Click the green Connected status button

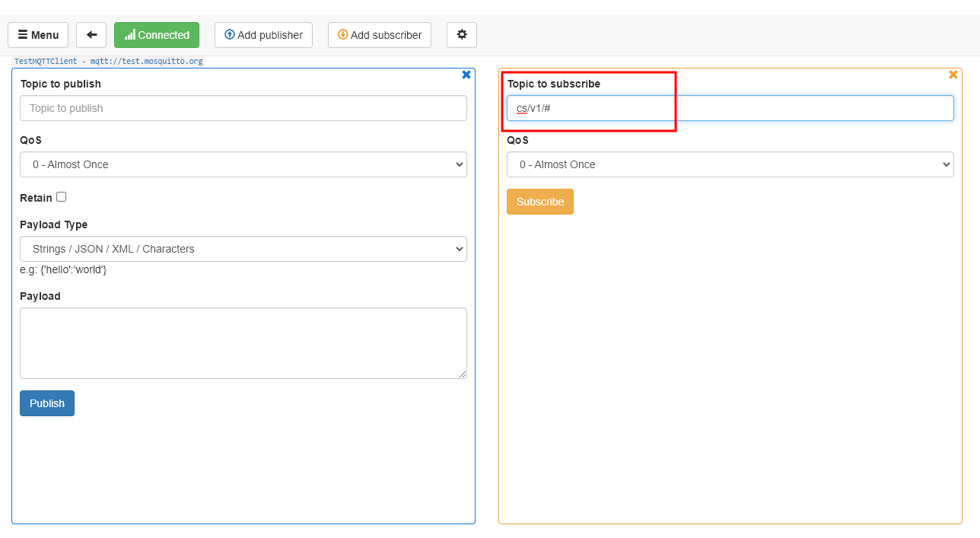click(x=157, y=35)
